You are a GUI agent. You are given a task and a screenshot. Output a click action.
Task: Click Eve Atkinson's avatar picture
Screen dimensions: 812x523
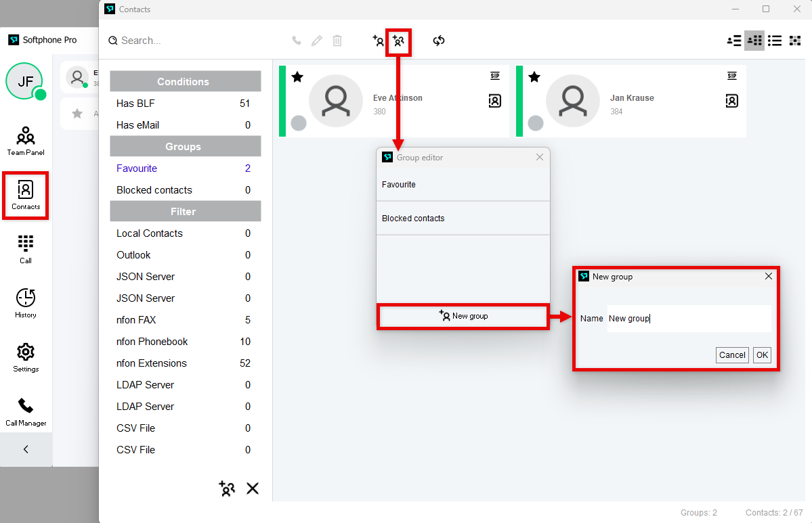click(x=336, y=100)
